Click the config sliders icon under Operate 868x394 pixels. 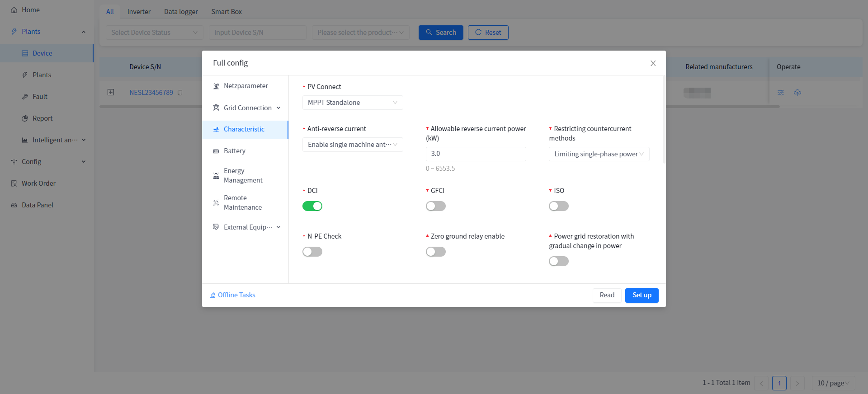[781, 93]
